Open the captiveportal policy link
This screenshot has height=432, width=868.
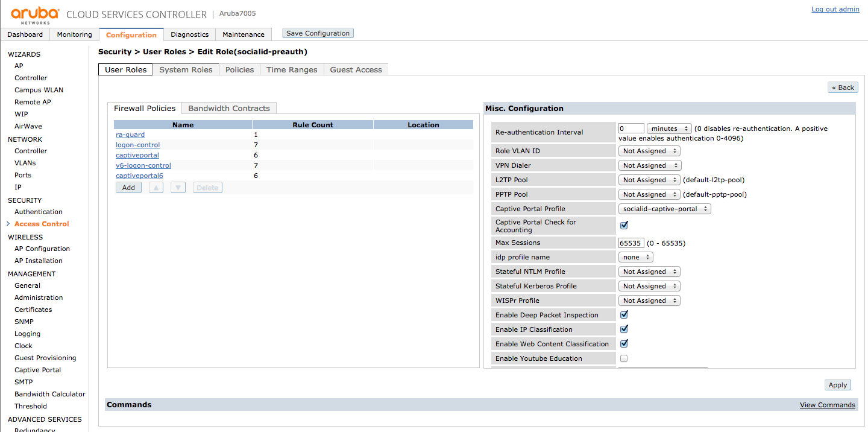pyautogui.click(x=137, y=155)
